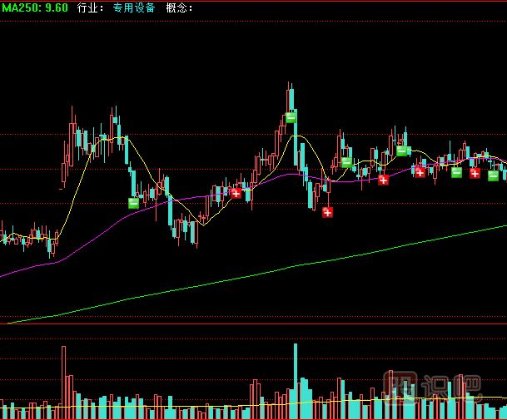Click the green minus marker at the highest price peak
The width and height of the screenshot is (507, 420).
tap(291, 117)
